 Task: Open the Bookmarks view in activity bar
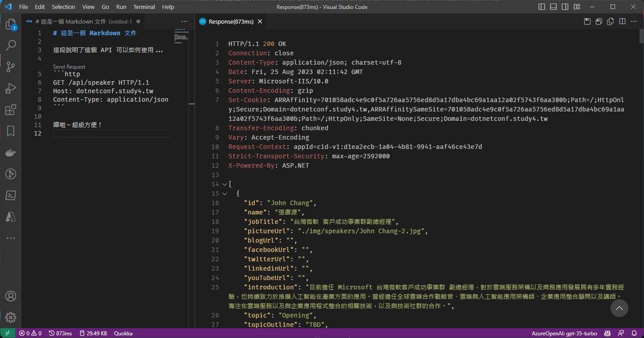click(10, 131)
